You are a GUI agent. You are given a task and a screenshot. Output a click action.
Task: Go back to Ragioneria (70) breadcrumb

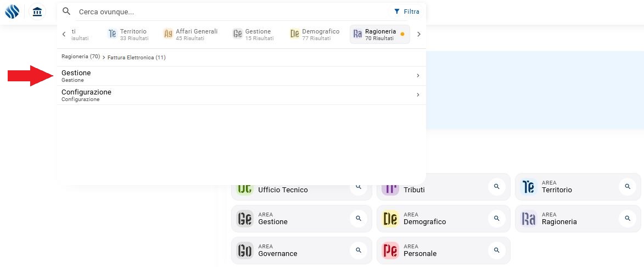(80, 57)
